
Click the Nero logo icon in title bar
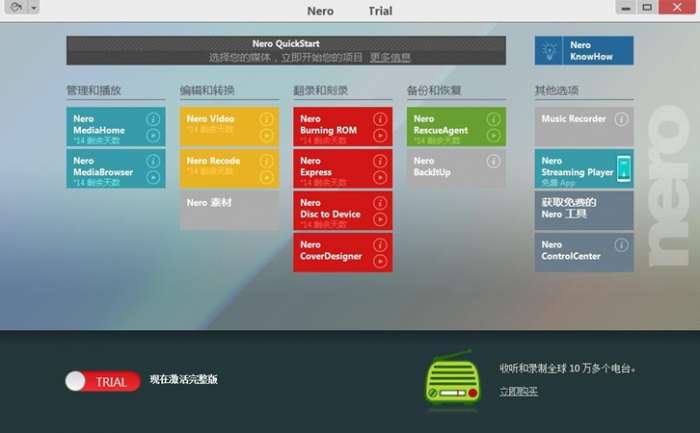[x=17, y=7]
